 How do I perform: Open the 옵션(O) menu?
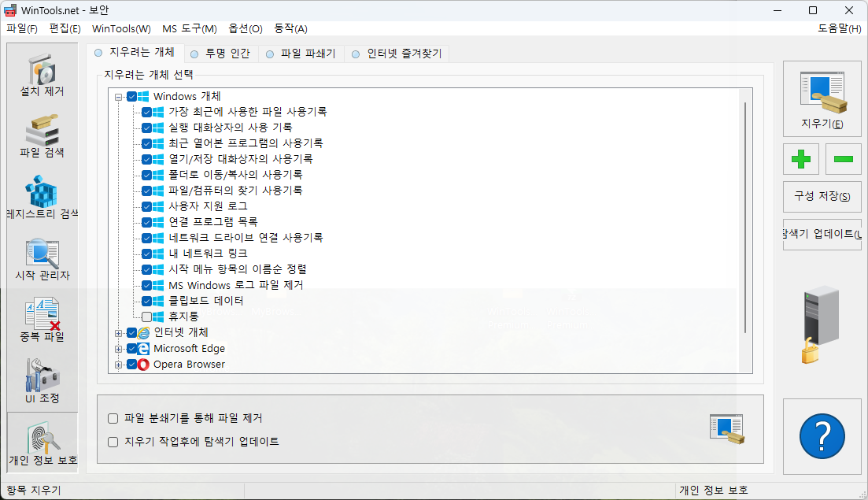click(x=246, y=28)
